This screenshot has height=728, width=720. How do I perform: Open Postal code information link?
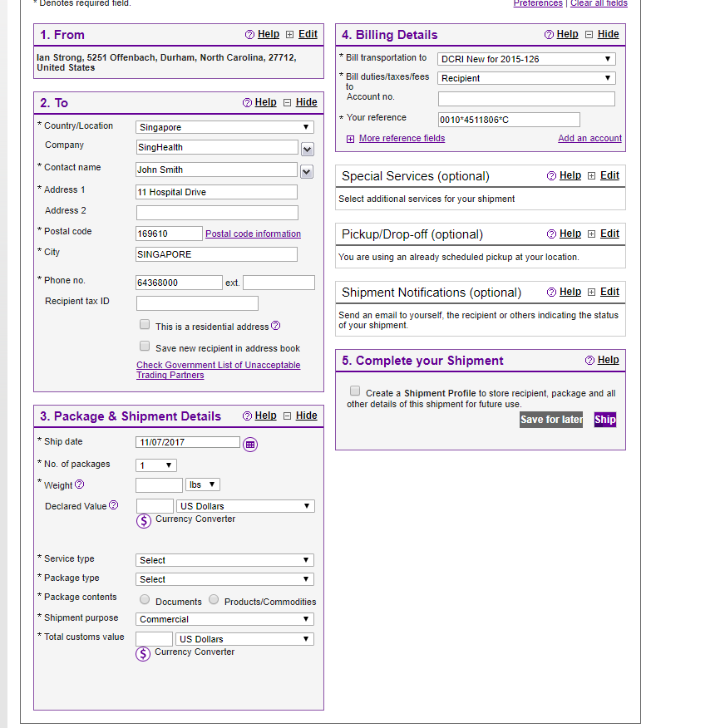click(x=253, y=234)
